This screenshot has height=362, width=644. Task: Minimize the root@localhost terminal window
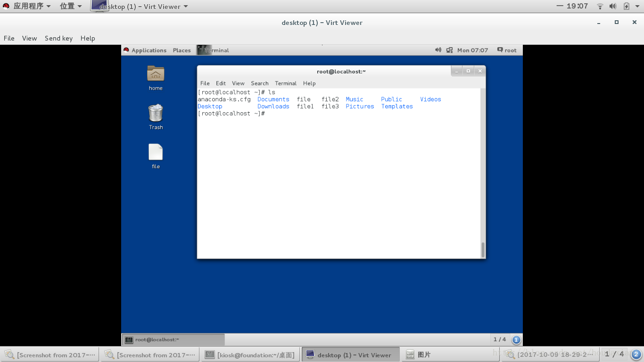(x=457, y=71)
